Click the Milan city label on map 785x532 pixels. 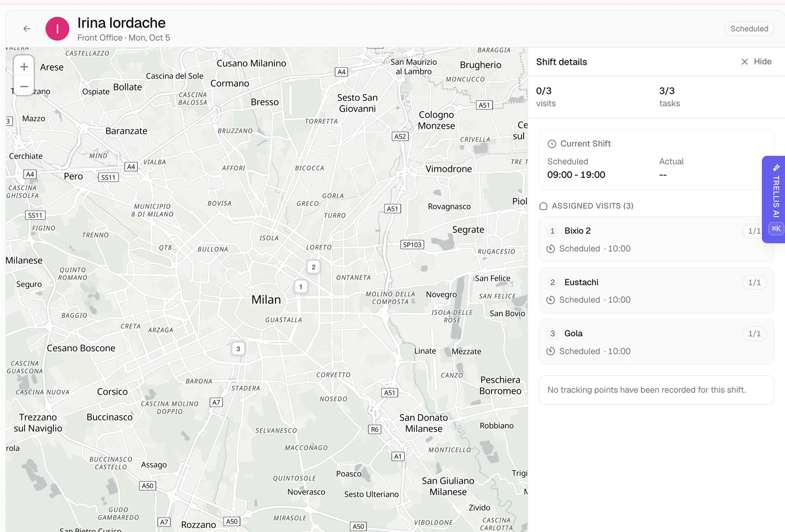266,300
